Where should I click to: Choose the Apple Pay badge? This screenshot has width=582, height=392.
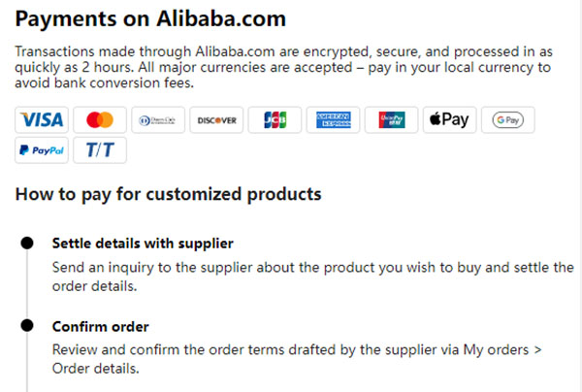(x=449, y=120)
